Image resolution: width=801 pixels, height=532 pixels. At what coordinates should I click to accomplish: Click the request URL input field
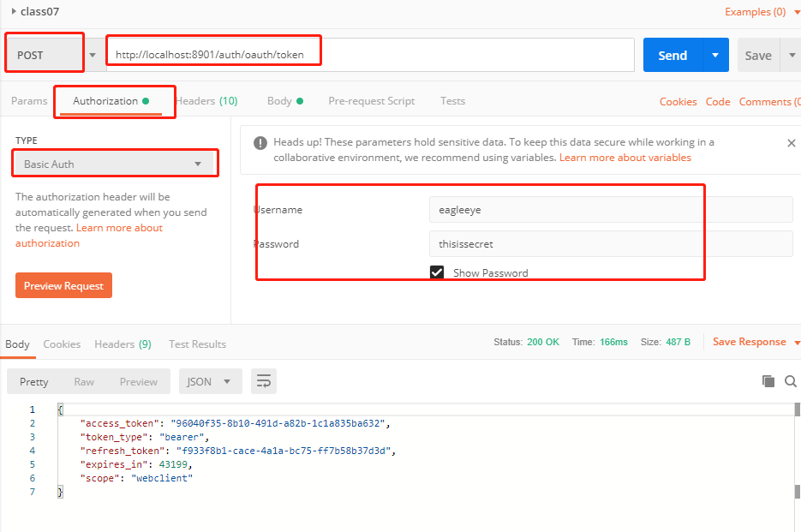tap(370, 55)
